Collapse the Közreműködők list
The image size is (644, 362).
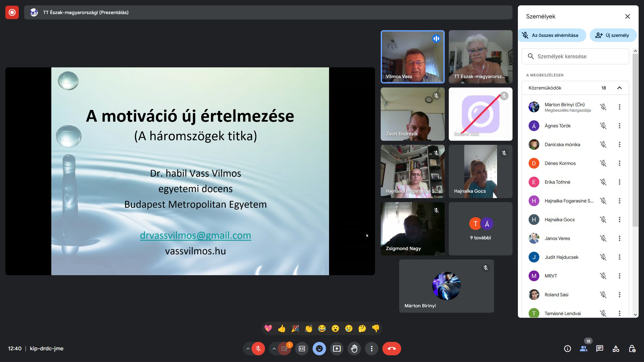click(619, 88)
